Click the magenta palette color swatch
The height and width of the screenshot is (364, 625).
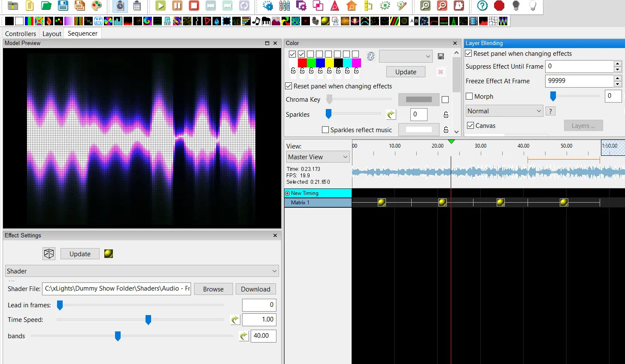pos(356,63)
